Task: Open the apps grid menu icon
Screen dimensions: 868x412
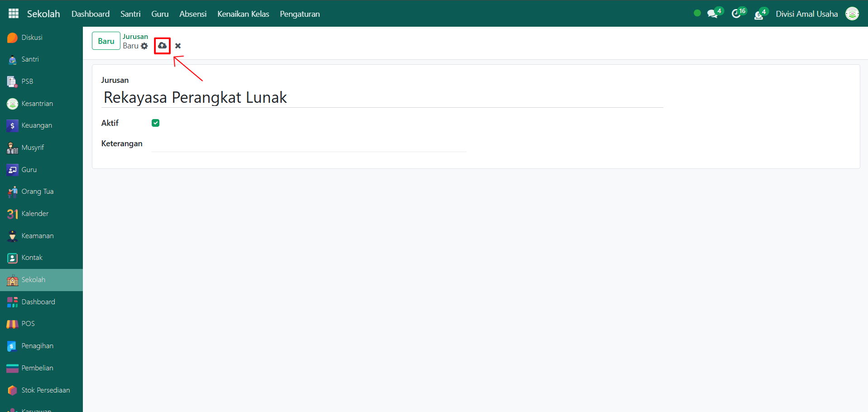Action: pos(14,14)
